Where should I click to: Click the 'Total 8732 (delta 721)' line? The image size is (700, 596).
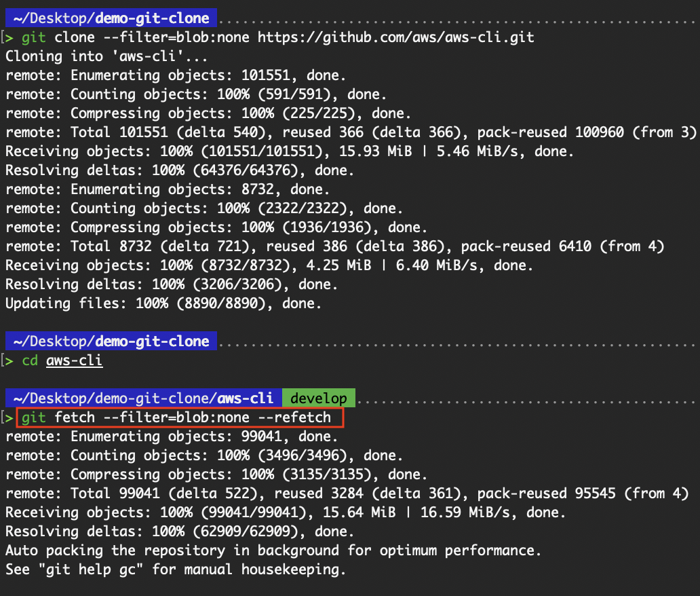(335, 246)
